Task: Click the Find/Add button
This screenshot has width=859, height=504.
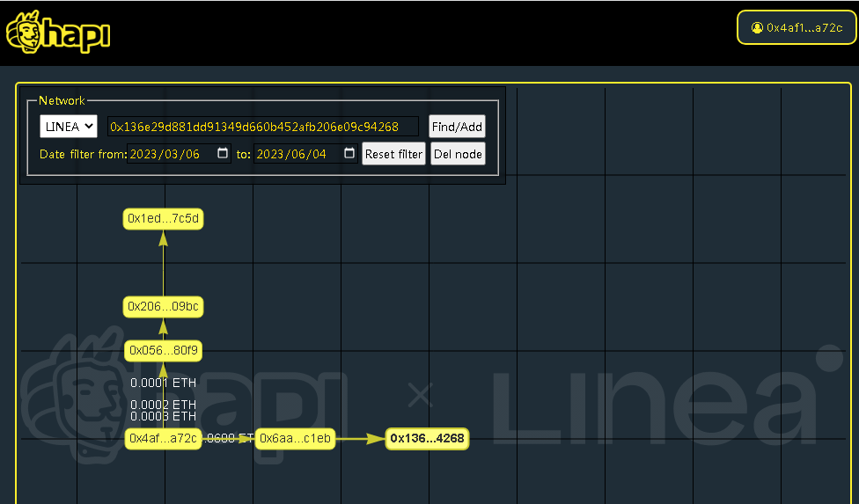Action: tap(457, 127)
